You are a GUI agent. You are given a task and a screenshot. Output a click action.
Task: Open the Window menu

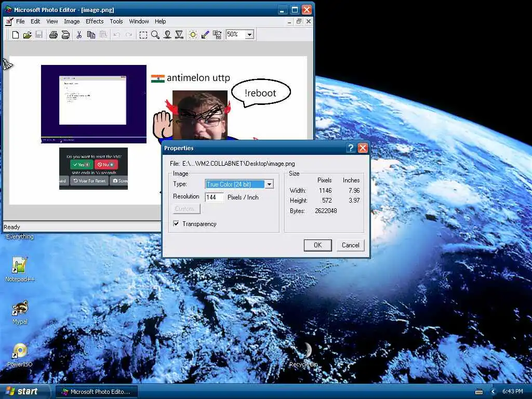[x=139, y=21]
